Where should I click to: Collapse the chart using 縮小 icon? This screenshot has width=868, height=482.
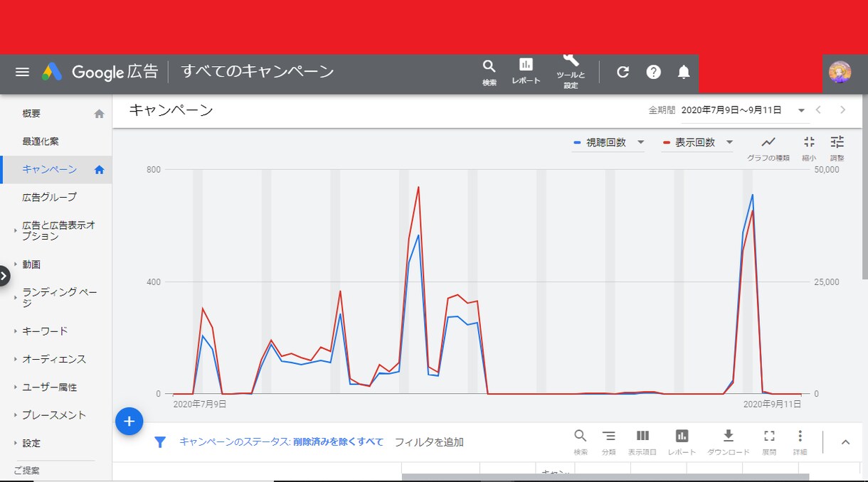[x=809, y=148]
